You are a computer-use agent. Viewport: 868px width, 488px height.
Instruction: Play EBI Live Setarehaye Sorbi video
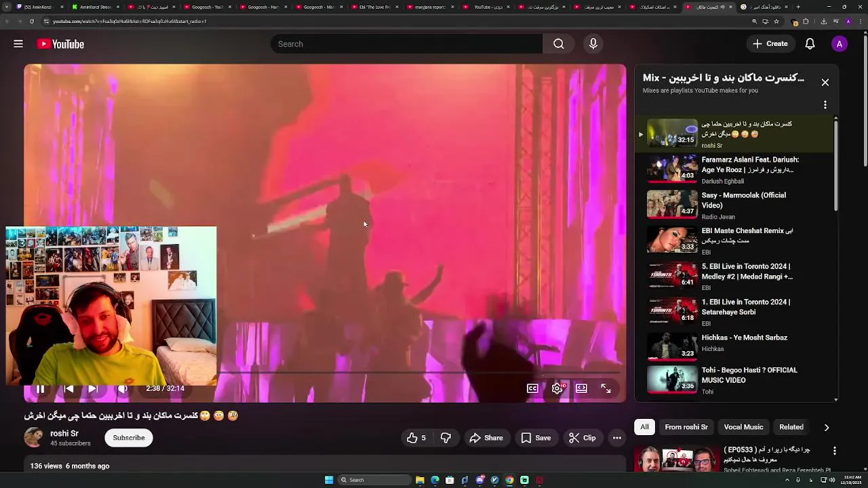coord(735,312)
